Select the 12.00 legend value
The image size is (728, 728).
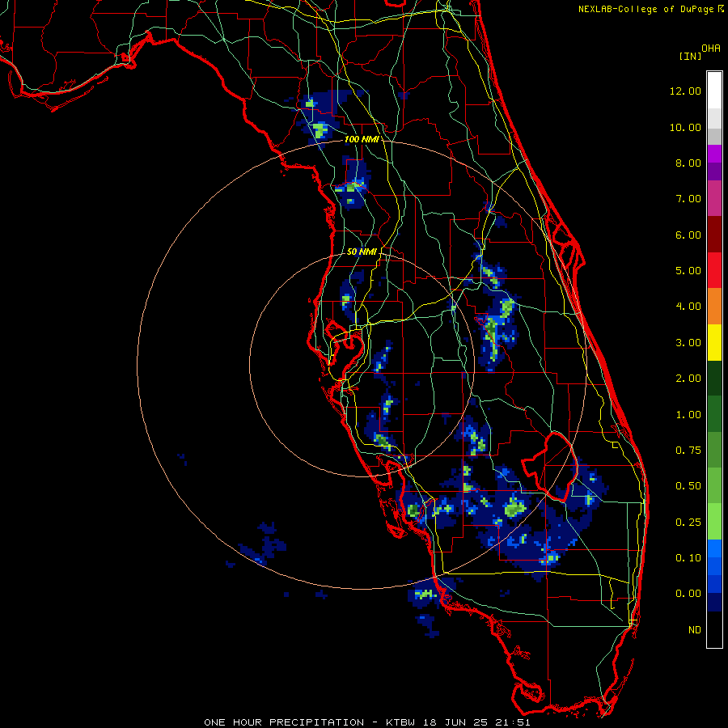(x=685, y=91)
